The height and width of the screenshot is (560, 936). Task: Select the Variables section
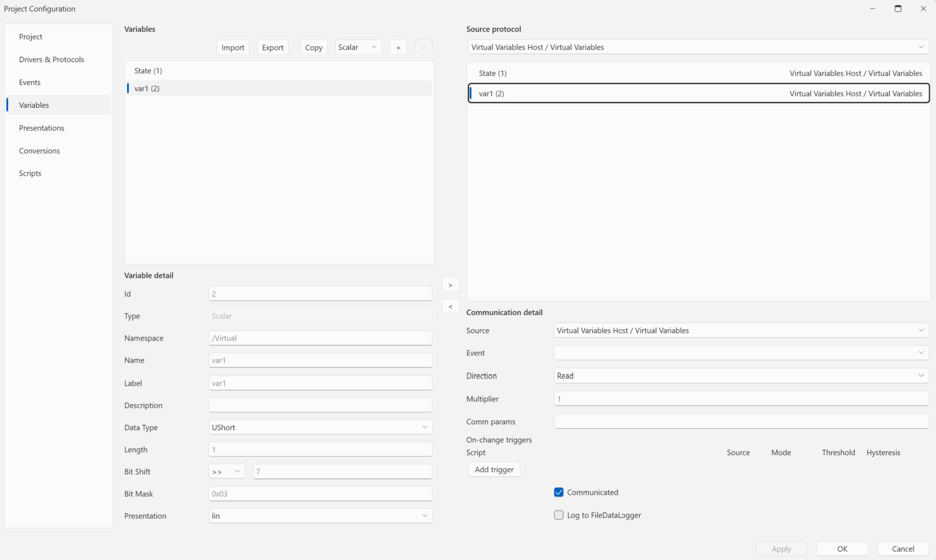point(58,105)
